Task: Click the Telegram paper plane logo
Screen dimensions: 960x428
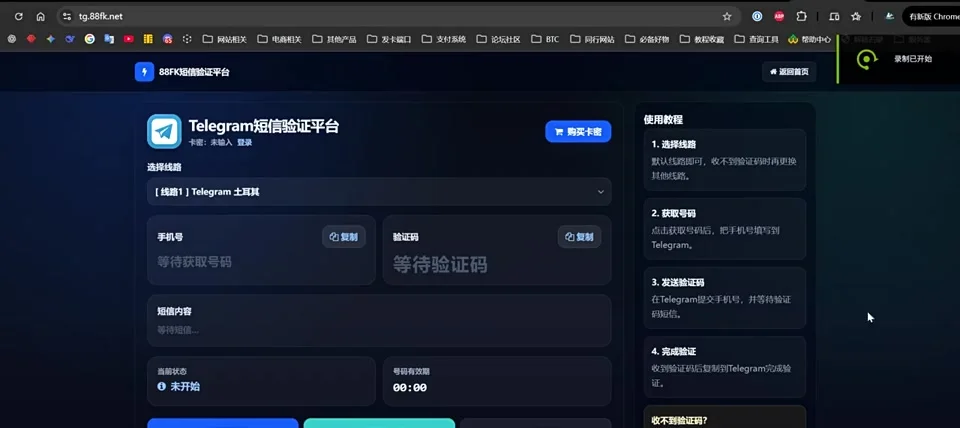Action: [164, 131]
